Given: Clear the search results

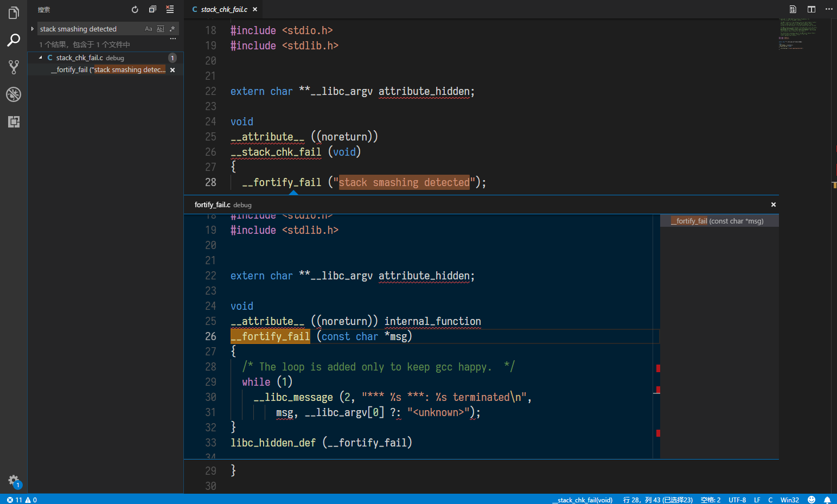Looking at the screenshot, I should pyautogui.click(x=170, y=9).
